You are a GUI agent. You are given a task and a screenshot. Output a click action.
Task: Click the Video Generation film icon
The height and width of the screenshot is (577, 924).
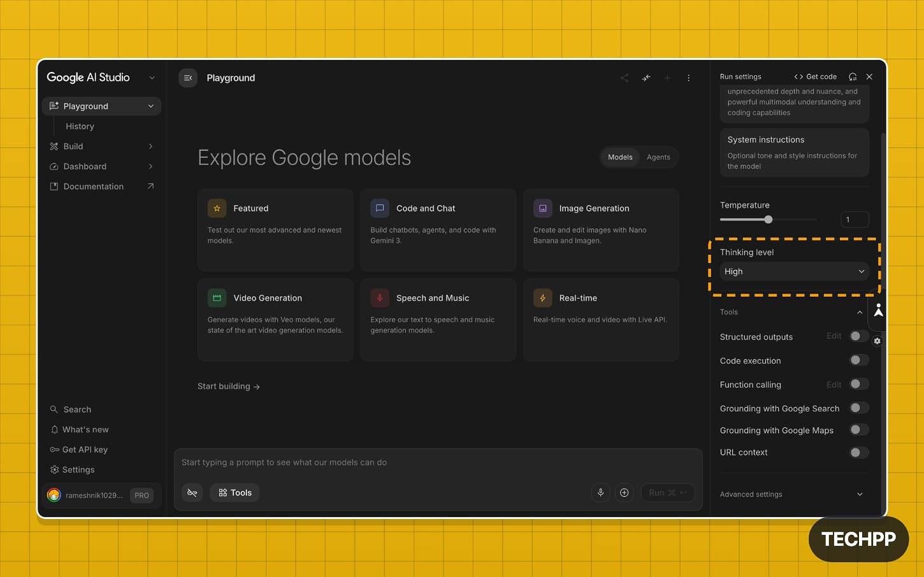(217, 298)
